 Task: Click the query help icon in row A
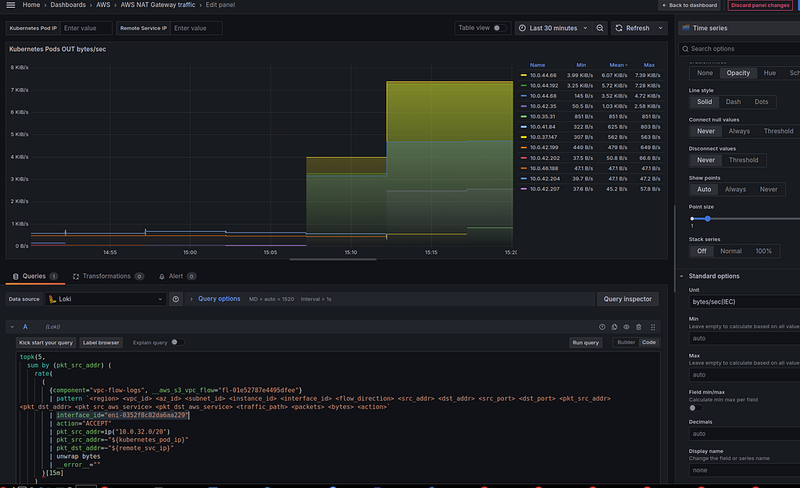(602, 327)
